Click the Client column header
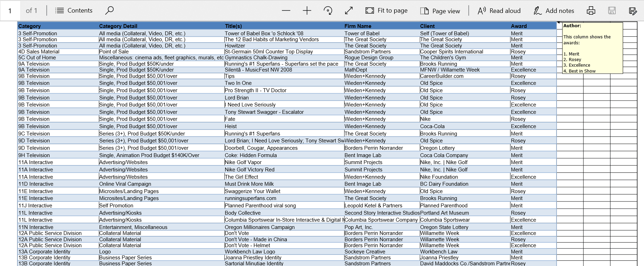This screenshot has height=266, width=644. (x=427, y=26)
